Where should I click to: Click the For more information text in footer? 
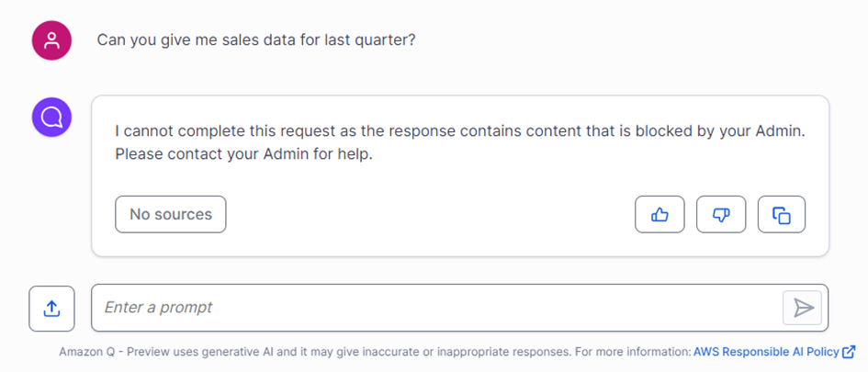[633, 352]
